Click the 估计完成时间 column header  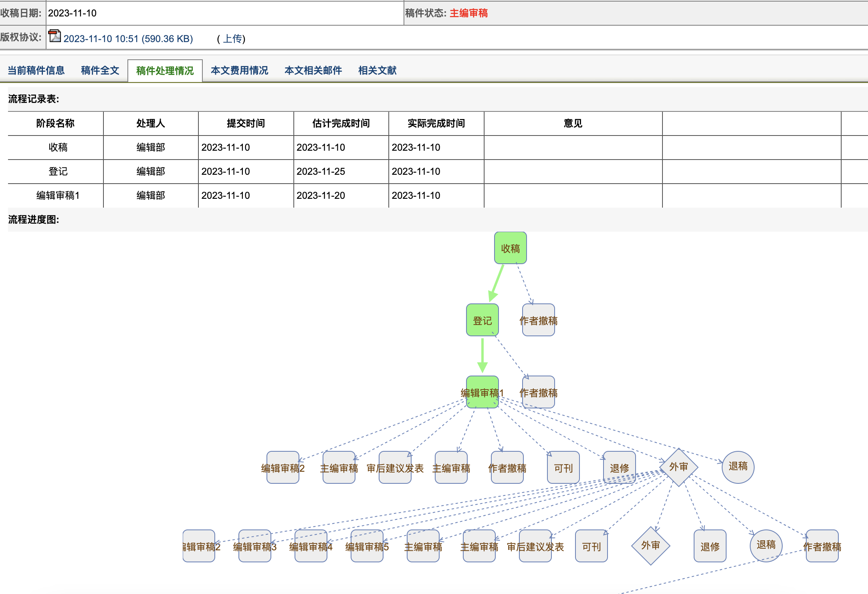pos(341,123)
